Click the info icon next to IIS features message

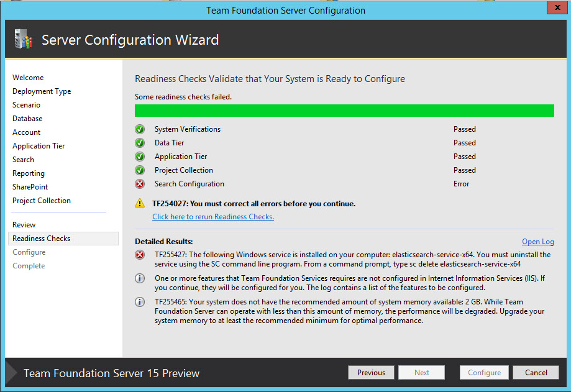coord(140,278)
